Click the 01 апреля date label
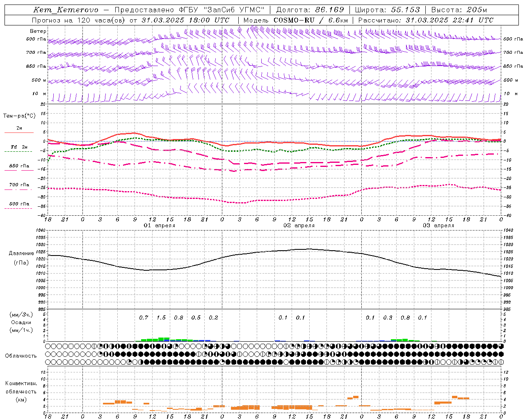 point(160,226)
